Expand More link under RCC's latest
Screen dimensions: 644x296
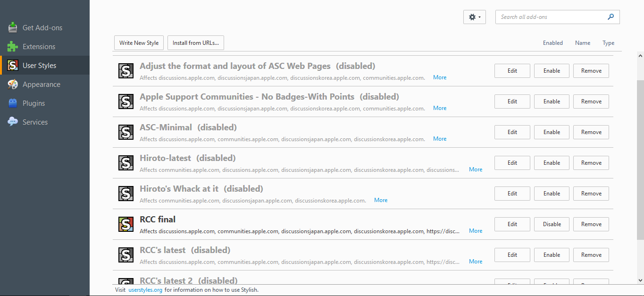[x=476, y=262]
